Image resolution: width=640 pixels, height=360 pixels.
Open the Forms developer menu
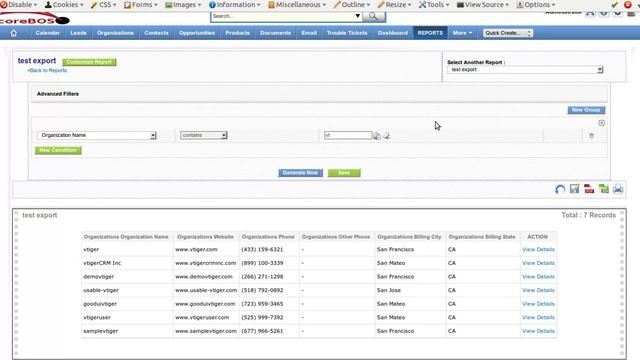click(141, 4)
